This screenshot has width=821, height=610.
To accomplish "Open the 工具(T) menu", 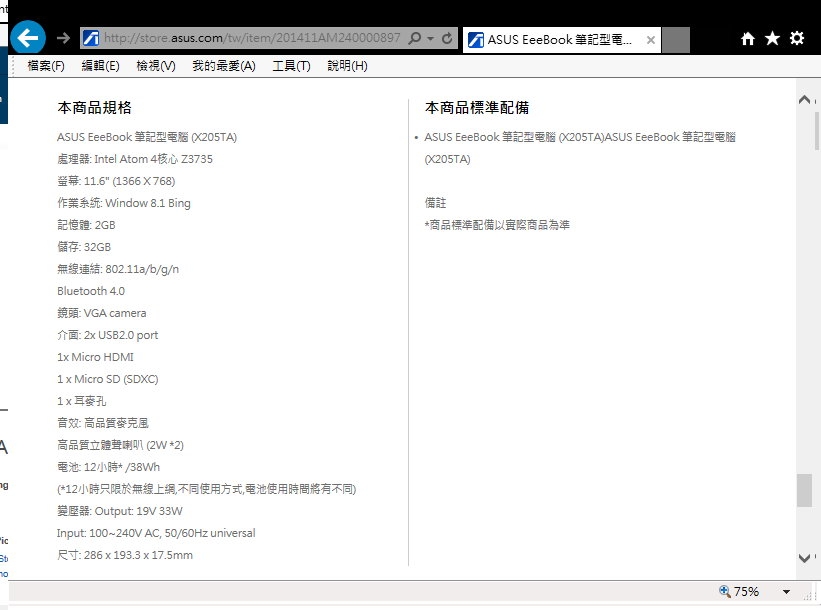I will 292,66.
